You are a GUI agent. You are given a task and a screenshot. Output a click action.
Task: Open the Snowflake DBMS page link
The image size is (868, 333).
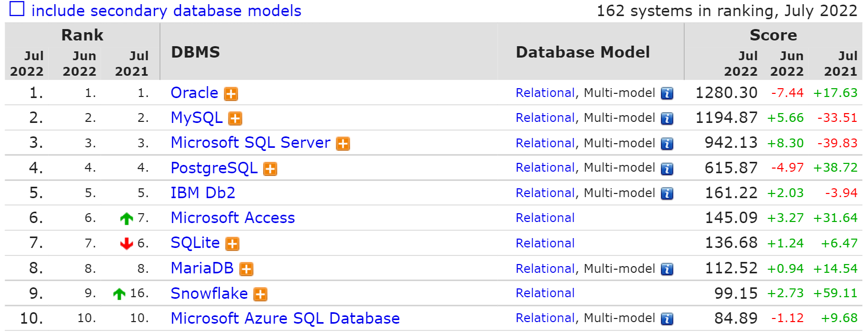[209, 293]
